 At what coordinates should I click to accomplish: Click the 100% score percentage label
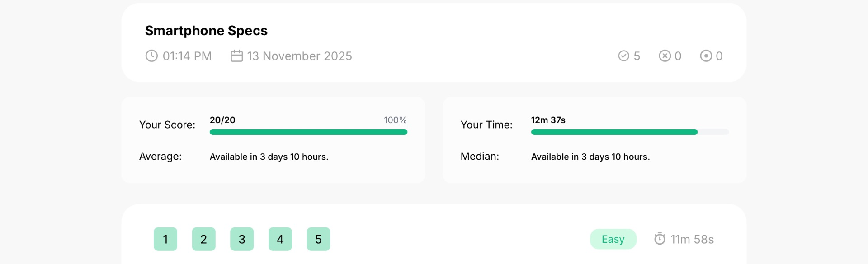click(396, 120)
